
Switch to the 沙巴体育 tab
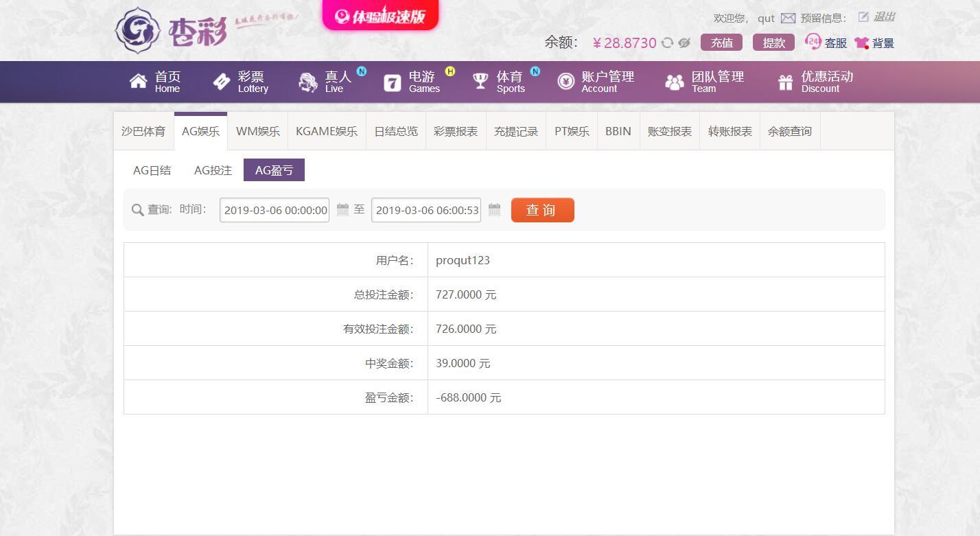pos(143,131)
